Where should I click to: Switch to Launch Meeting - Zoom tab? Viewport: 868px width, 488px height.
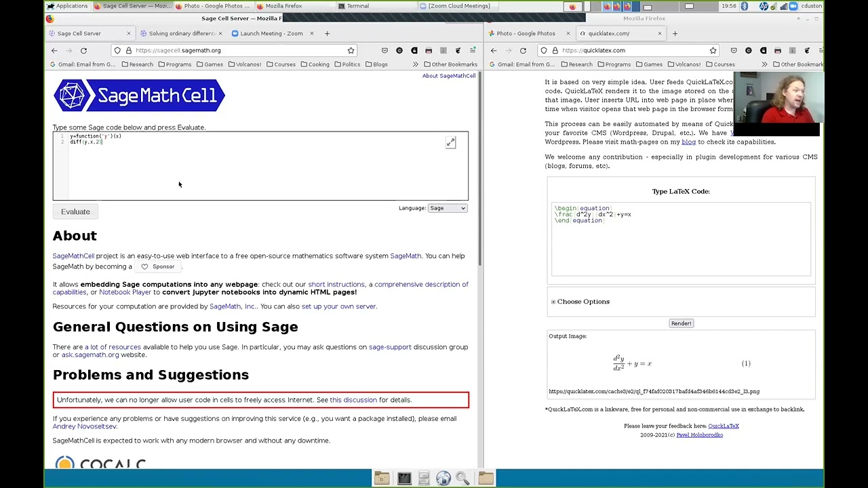[x=271, y=33]
